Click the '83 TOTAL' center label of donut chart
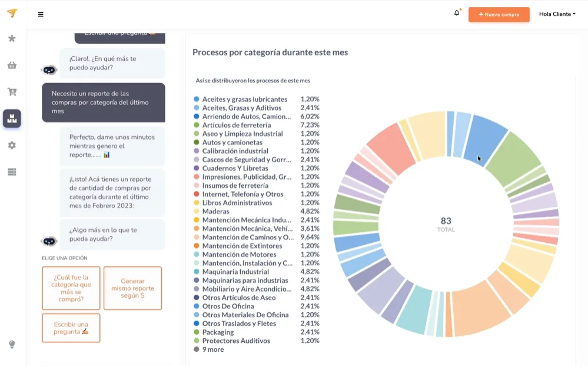Screen dimensions: 588x366 click(x=446, y=225)
